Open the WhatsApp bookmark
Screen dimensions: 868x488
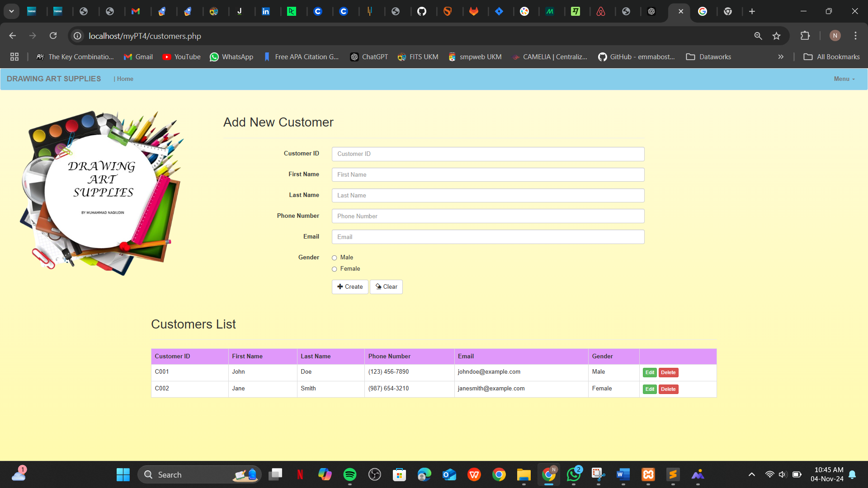(x=231, y=56)
